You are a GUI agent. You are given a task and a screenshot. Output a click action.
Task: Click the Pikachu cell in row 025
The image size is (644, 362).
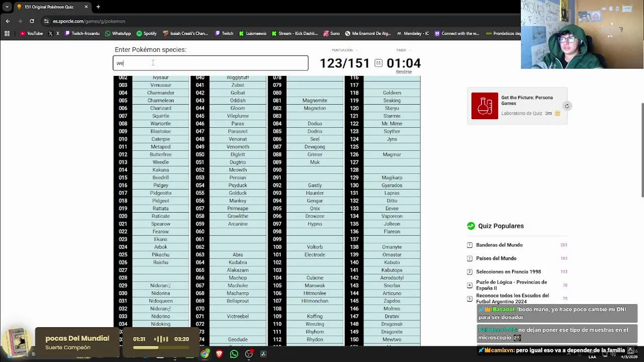point(160,255)
